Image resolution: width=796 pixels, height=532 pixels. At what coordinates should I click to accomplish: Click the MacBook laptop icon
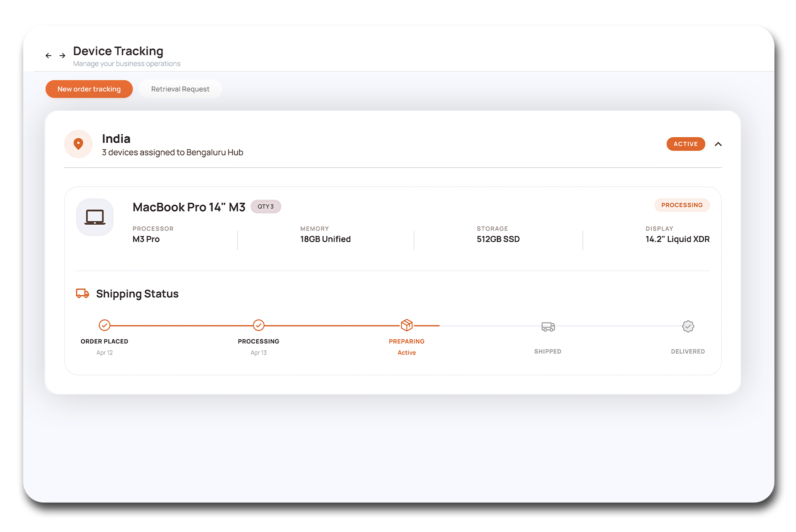tap(95, 217)
